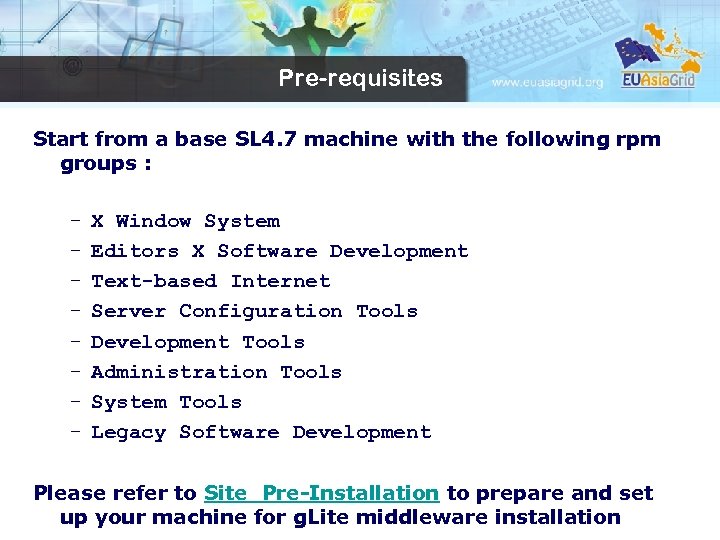Image resolution: width=720 pixels, height=540 pixels.
Task: Click the 'X Window System' list item
Action: 186,221
